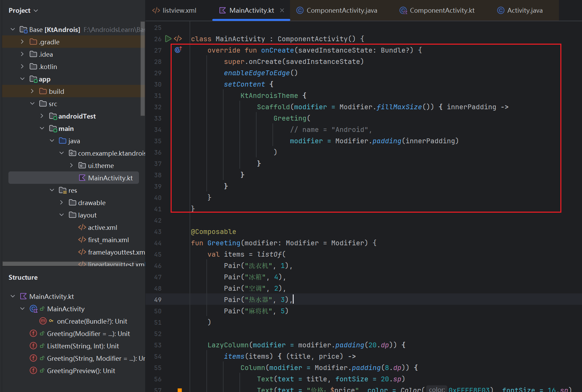Collapse the java folder in project tree

click(x=52, y=141)
